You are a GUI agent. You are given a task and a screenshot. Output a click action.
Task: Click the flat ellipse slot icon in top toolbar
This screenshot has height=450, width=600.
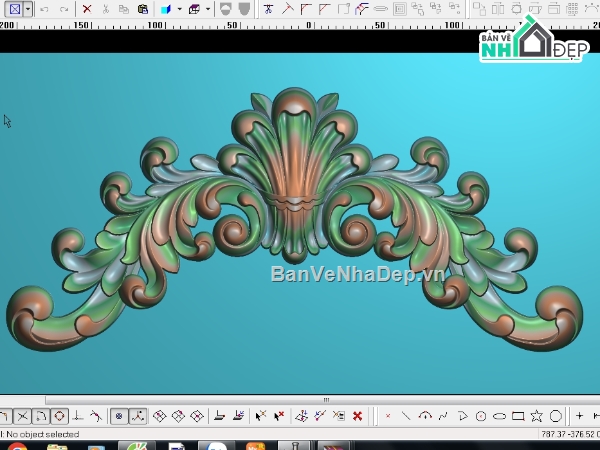pyautogui.click(x=380, y=9)
